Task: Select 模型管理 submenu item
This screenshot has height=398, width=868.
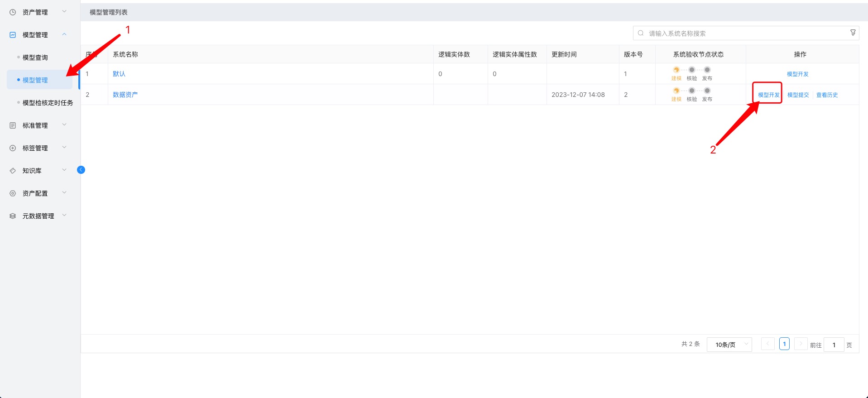Action: [x=35, y=80]
